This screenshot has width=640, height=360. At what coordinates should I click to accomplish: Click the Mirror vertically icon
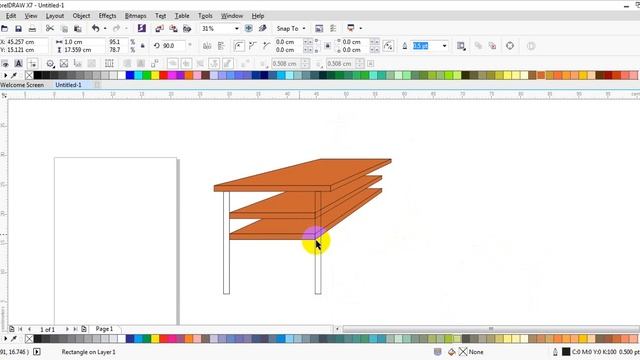pos(221,46)
